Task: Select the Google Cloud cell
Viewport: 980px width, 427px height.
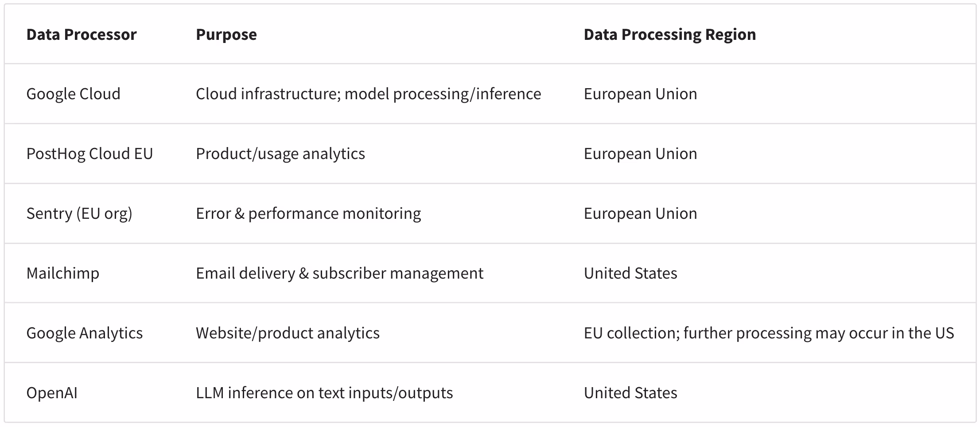Action: pos(73,94)
